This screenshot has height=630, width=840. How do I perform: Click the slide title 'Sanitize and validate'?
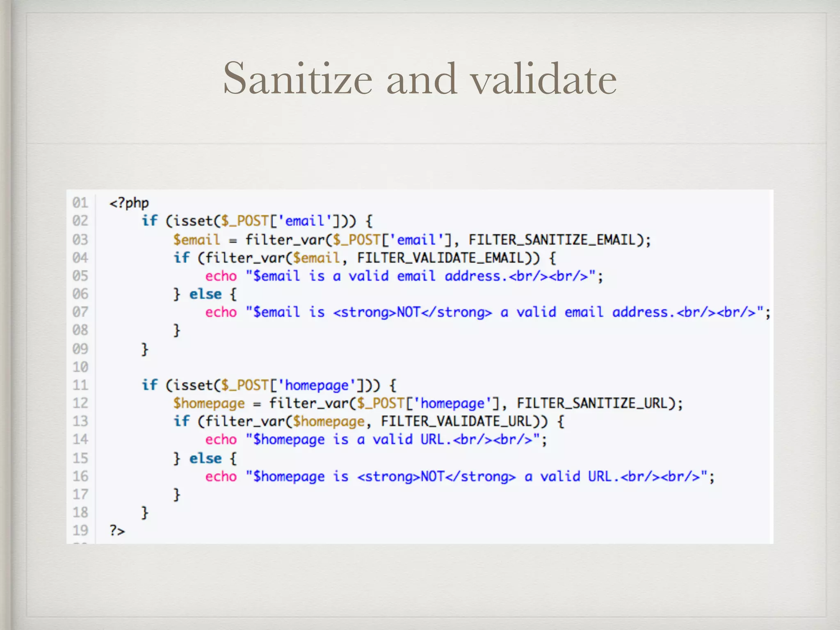tap(420, 78)
